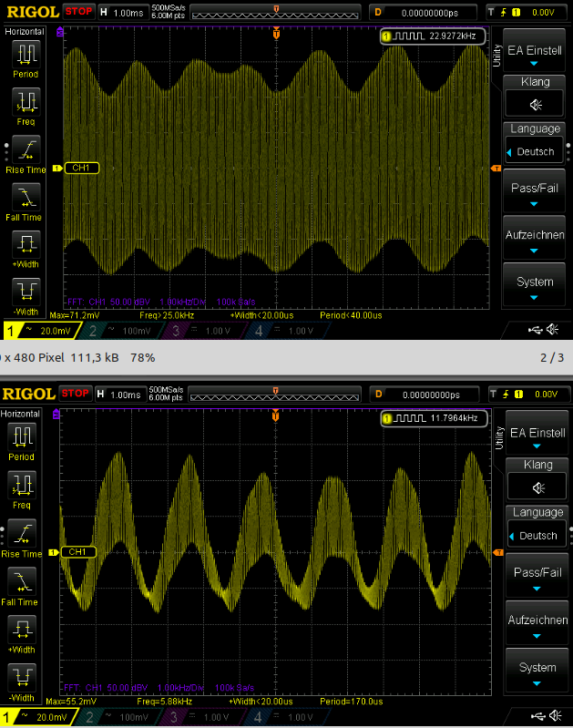Toggle channel 2 100mV in upper scope
Screen dimensions: 573x728
click(x=124, y=330)
